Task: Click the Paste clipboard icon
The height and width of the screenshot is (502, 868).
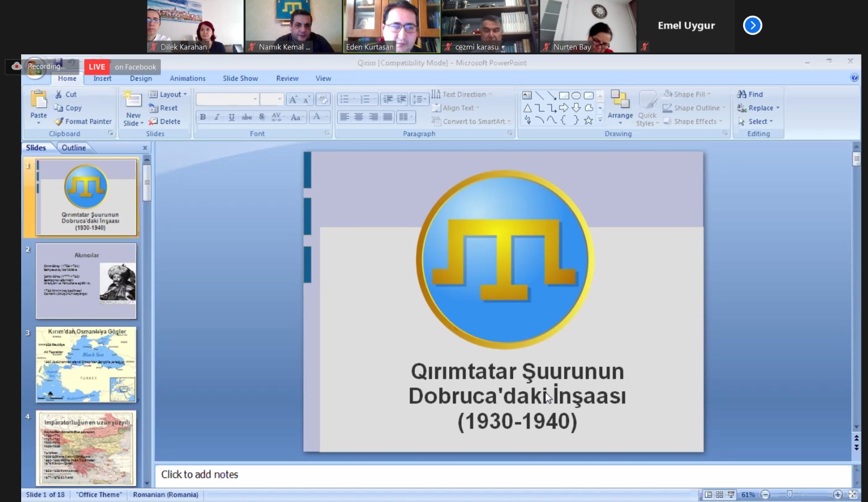Action: (39, 100)
